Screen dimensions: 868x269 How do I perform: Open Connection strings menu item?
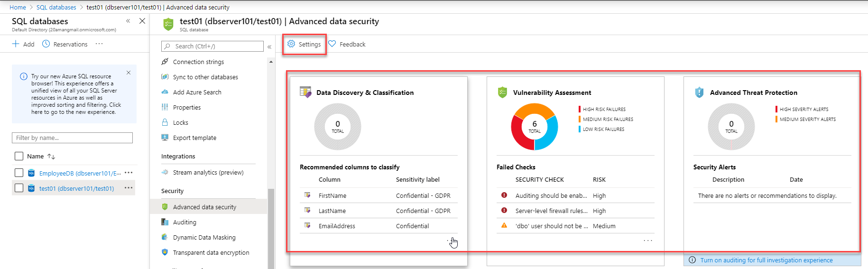click(x=198, y=62)
